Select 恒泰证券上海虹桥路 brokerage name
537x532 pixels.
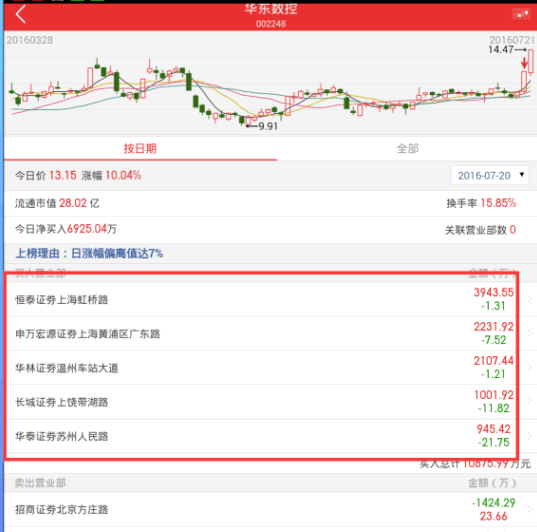click(x=62, y=300)
